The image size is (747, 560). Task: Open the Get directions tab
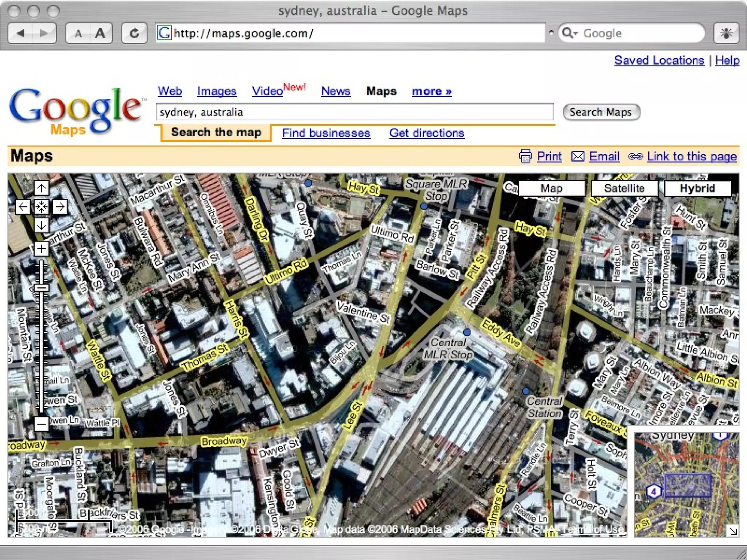427,133
